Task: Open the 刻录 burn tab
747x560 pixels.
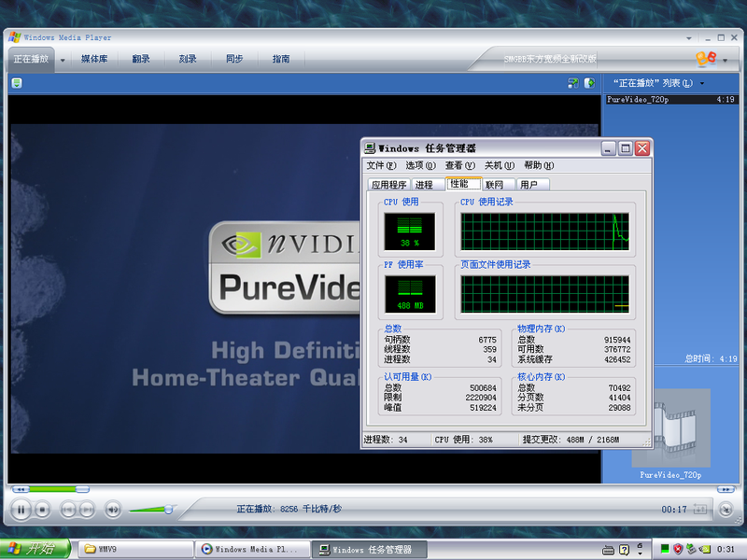Action: click(188, 59)
